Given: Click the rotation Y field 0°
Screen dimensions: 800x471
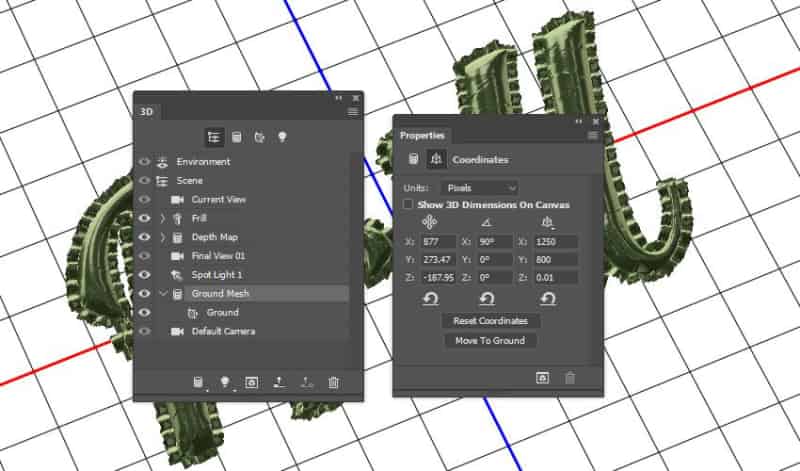Looking at the screenshot, I should [x=494, y=259].
